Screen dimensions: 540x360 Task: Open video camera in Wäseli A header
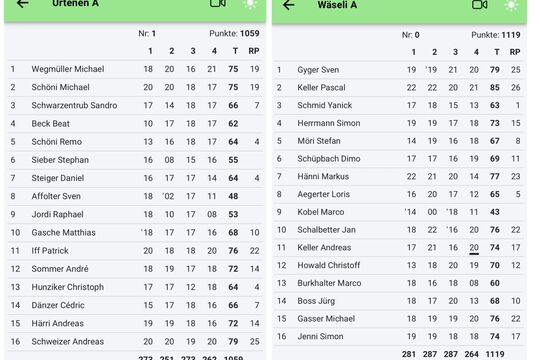[479, 5]
